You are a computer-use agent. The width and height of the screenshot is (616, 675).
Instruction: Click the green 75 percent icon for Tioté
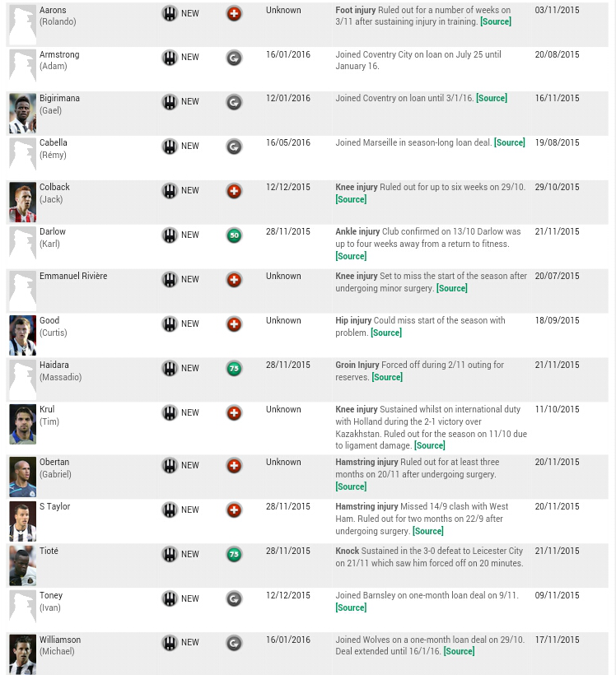coord(234,555)
